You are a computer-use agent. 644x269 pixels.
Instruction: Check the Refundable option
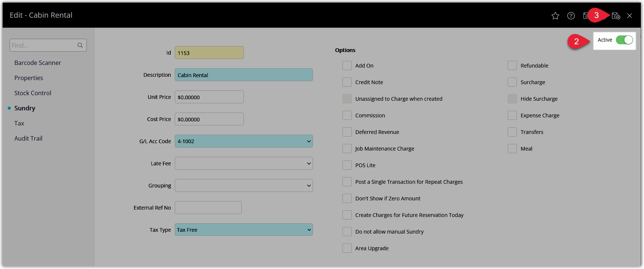click(x=512, y=66)
